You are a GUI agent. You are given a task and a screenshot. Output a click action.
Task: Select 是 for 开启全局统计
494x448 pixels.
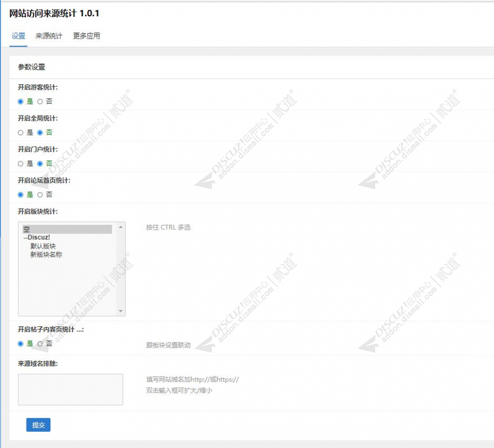pos(21,132)
